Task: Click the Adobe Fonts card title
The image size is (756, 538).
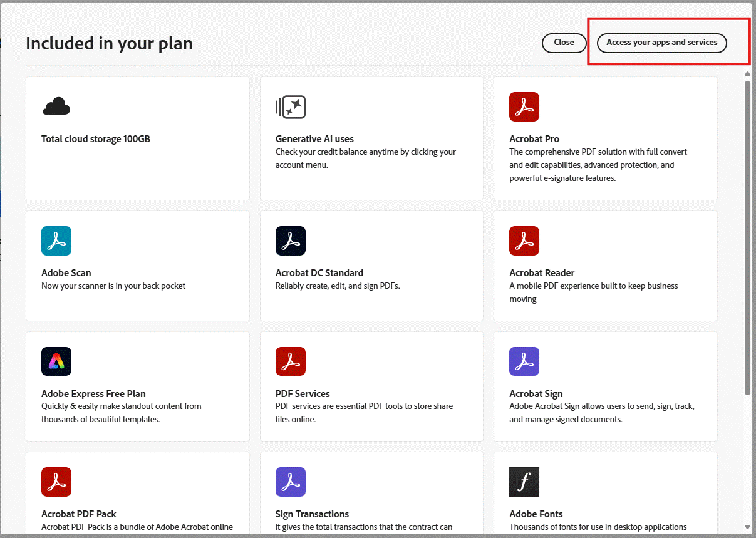Action: point(536,514)
